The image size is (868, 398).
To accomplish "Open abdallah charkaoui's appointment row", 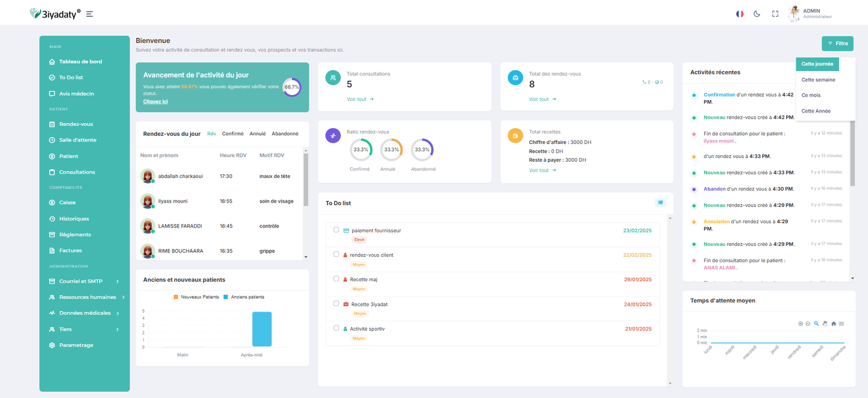I will [180, 176].
